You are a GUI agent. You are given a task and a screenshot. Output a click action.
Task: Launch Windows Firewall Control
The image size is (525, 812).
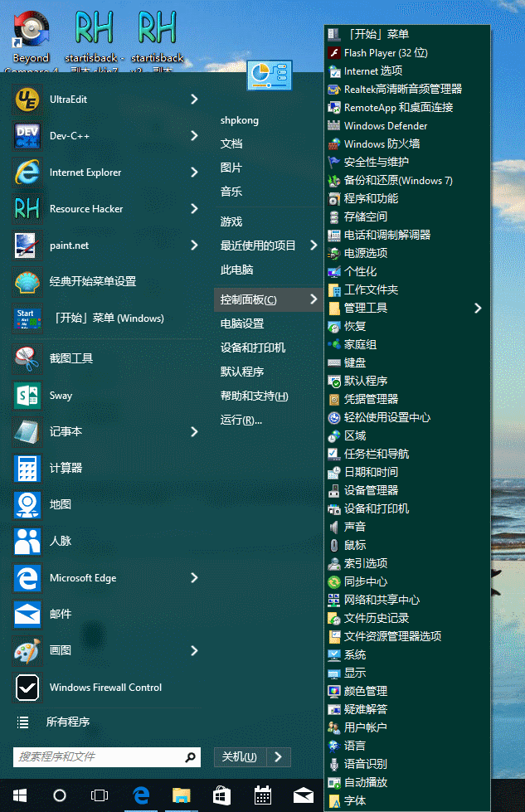point(106,688)
